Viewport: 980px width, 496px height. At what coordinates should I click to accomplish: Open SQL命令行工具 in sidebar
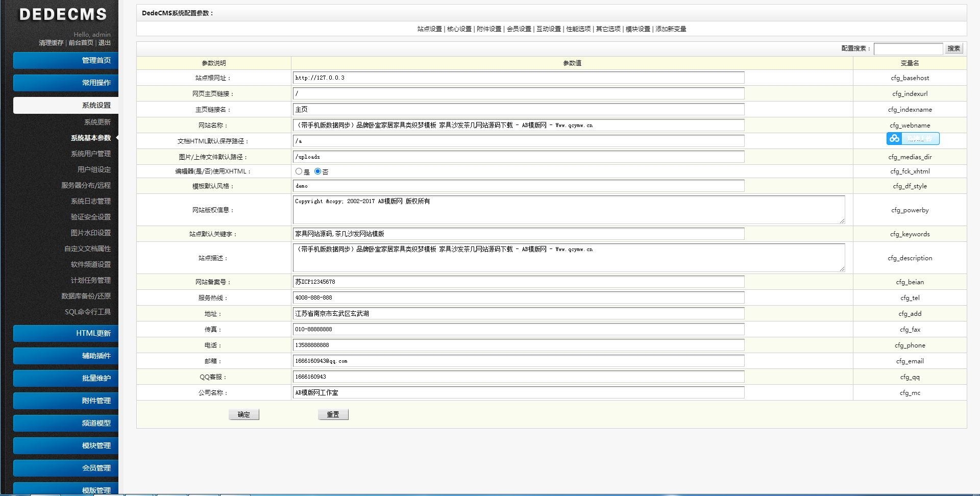click(88, 312)
